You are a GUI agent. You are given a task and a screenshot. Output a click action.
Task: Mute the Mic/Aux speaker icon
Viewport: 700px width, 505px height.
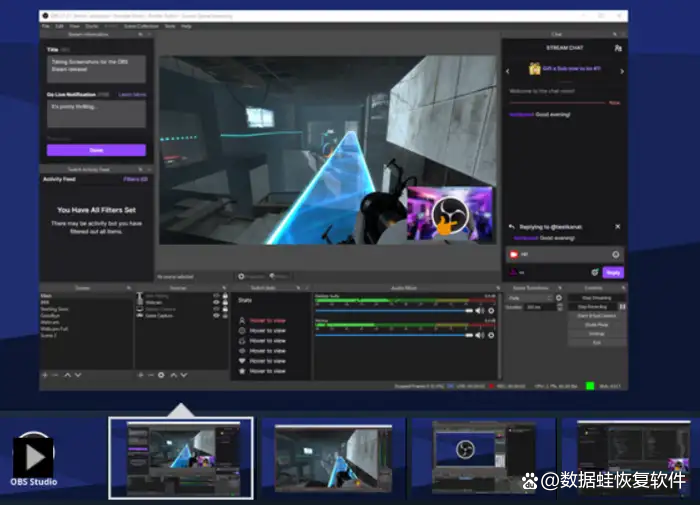[x=478, y=336]
